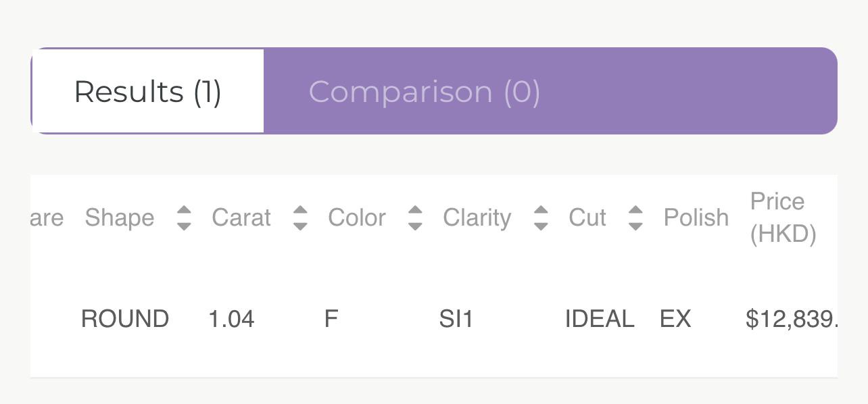This screenshot has height=404, width=868.
Task: Switch to the Comparison (0) tab
Action: pyautogui.click(x=425, y=91)
